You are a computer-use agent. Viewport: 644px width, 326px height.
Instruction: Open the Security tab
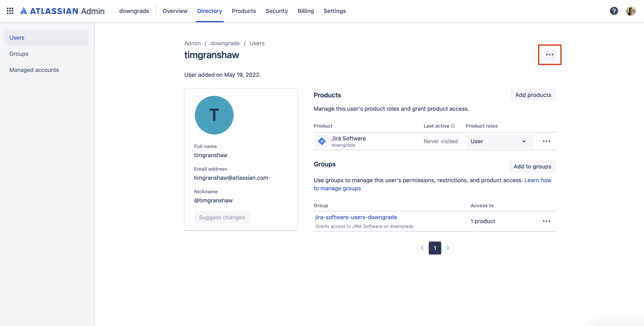277,11
